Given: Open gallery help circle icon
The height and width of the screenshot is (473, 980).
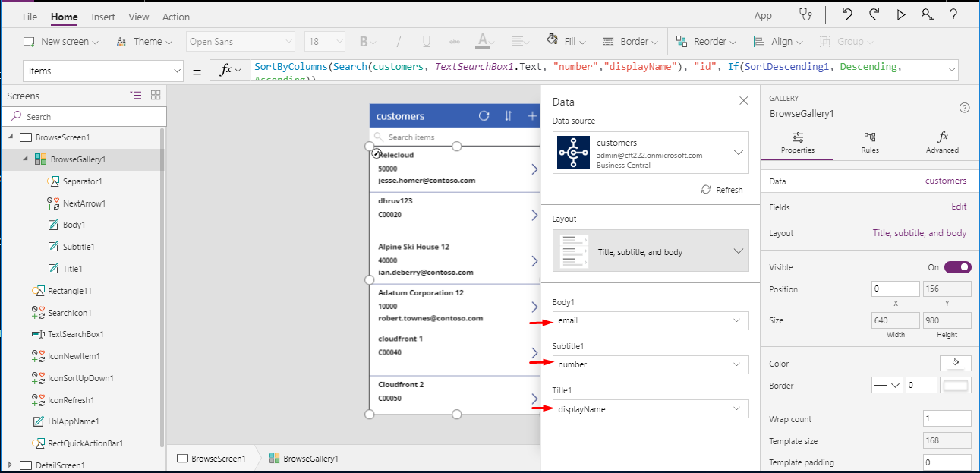Looking at the screenshot, I should click(x=965, y=108).
